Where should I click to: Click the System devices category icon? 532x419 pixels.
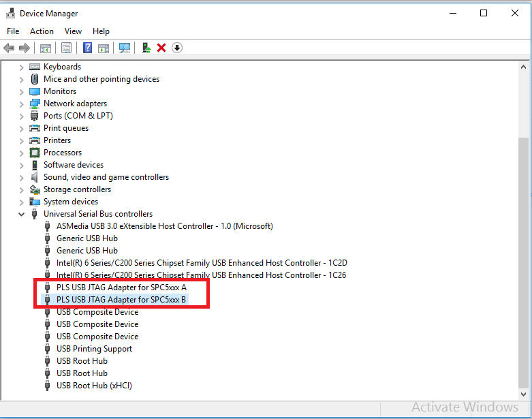tap(35, 202)
